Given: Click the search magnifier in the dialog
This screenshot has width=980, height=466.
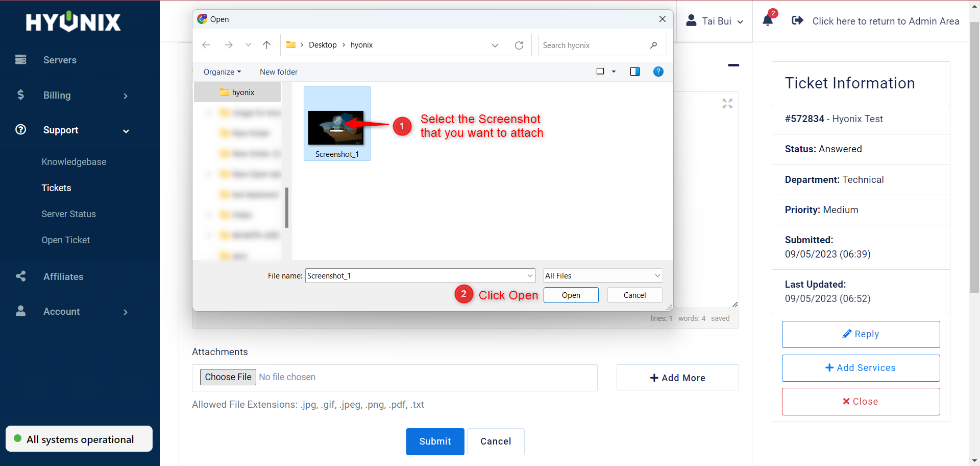Looking at the screenshot, I should pyautogui.click(x=654, y=45).
